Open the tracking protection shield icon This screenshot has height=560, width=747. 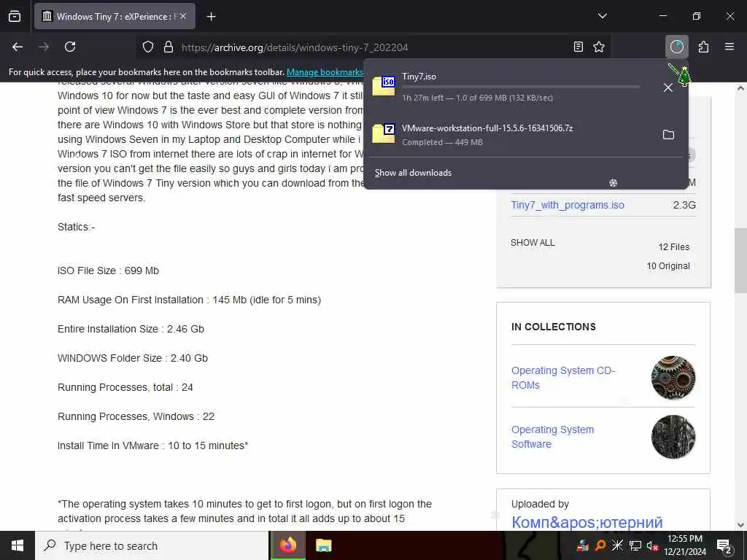[148, 47]
